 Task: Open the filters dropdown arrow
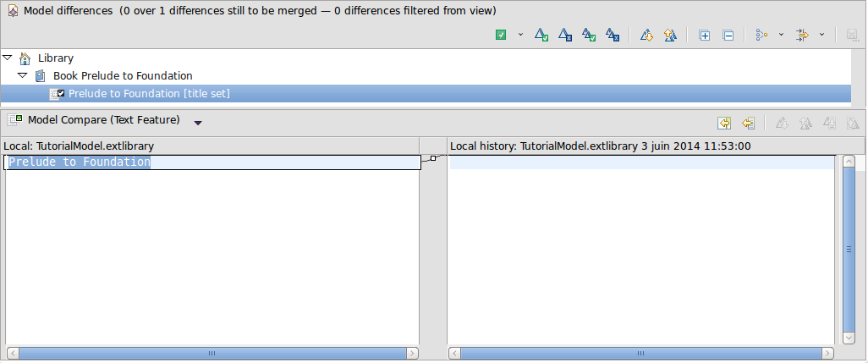[821, 36]
